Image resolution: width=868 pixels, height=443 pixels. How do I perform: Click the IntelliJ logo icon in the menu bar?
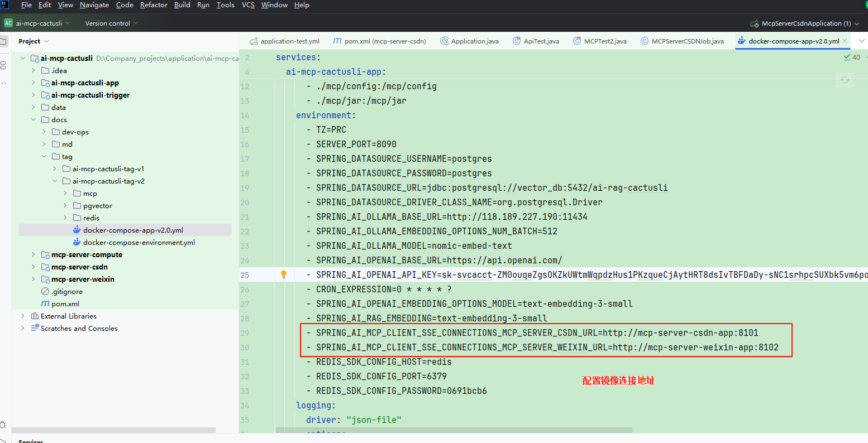(x=5, y=5)
